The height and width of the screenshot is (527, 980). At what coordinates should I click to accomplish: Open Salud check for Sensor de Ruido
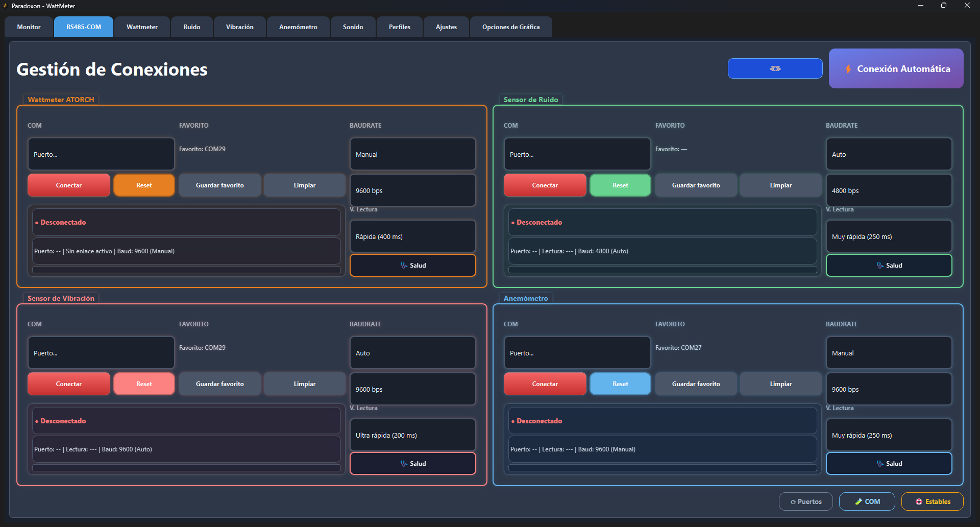tap(889, 266)
